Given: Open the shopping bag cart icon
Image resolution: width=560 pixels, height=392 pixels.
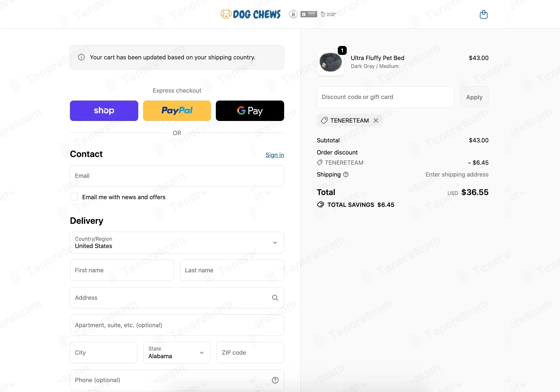Looking at the screenshot, I should [x=483, y=14].
